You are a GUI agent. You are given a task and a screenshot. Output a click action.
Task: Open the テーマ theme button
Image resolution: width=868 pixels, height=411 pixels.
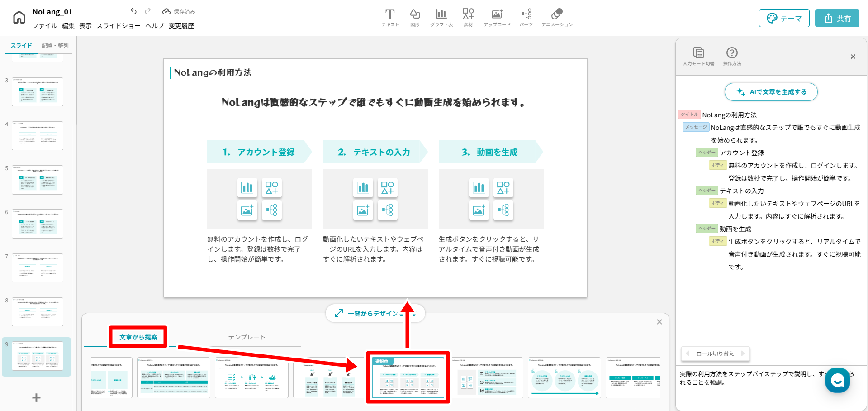point(784,18)
